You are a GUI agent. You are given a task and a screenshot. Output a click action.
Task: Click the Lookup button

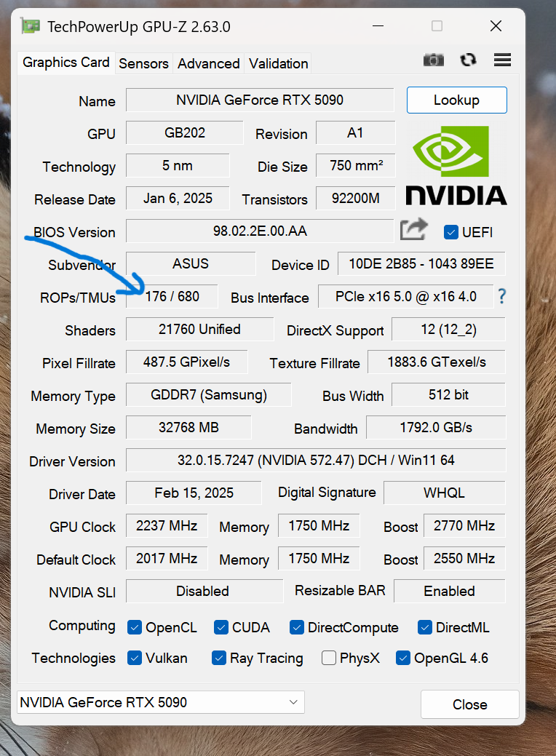pos(457,100)
